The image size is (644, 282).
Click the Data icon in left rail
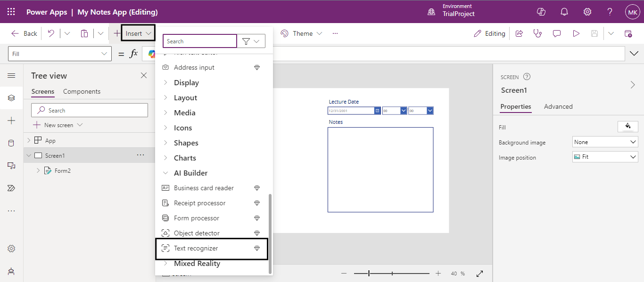(11, 143)
